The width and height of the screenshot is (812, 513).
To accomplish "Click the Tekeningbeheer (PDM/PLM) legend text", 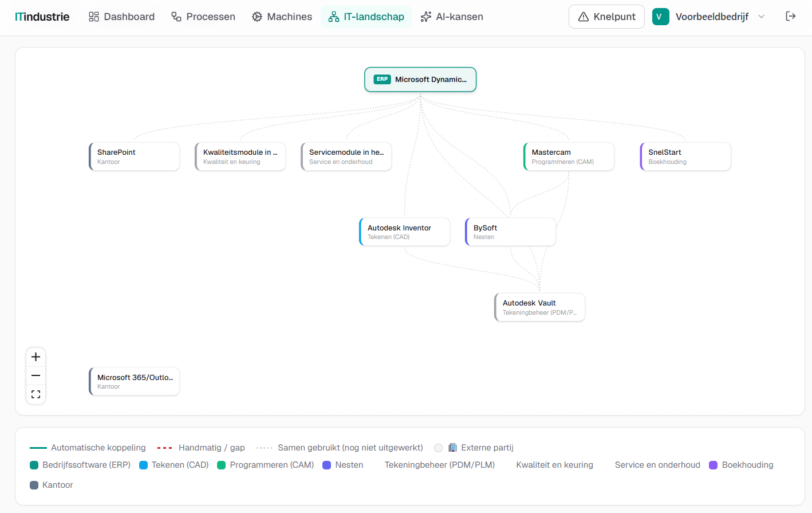I will click(440, 465).
